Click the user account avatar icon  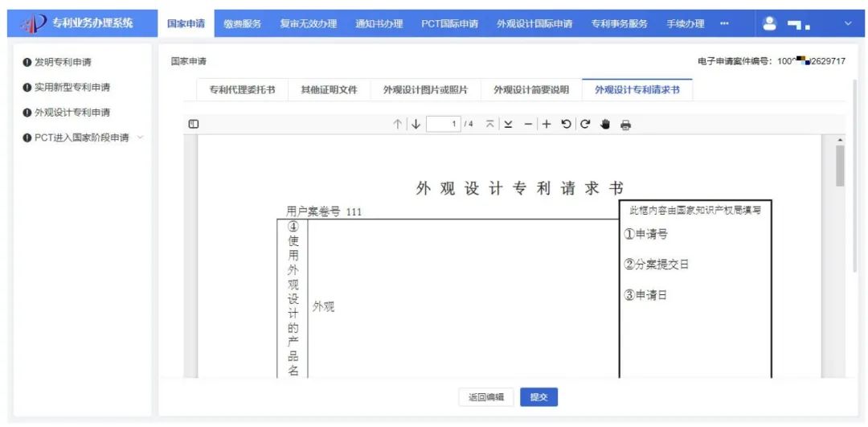[769, 23]
